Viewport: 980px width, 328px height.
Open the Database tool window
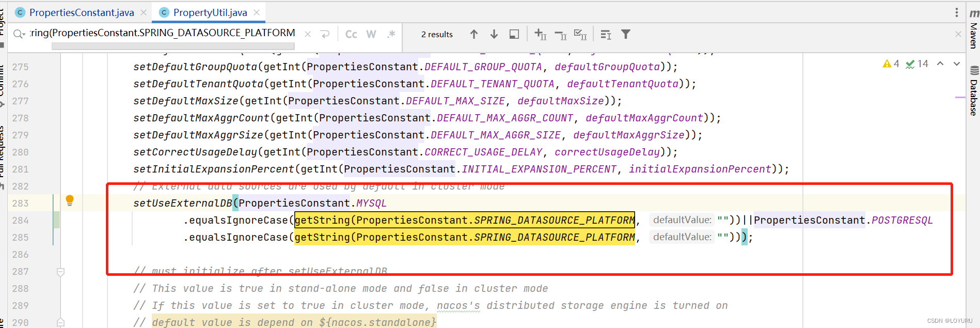point(973,91)
